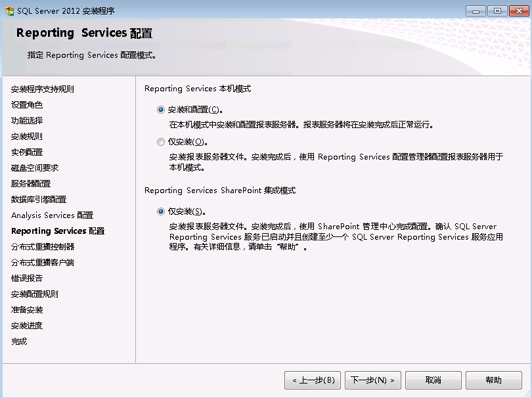Select 安装配置规则 step in sidebar

coord(35,294)
